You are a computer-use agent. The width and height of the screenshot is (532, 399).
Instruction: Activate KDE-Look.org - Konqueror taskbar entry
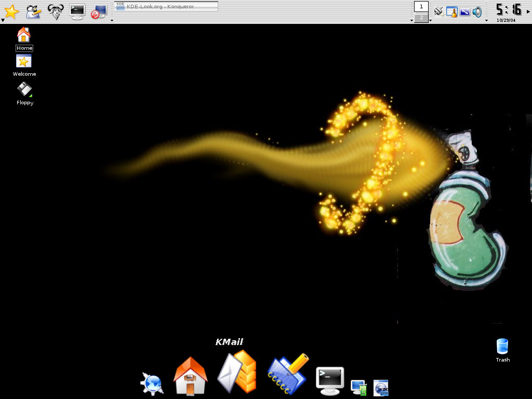point(166,6)
